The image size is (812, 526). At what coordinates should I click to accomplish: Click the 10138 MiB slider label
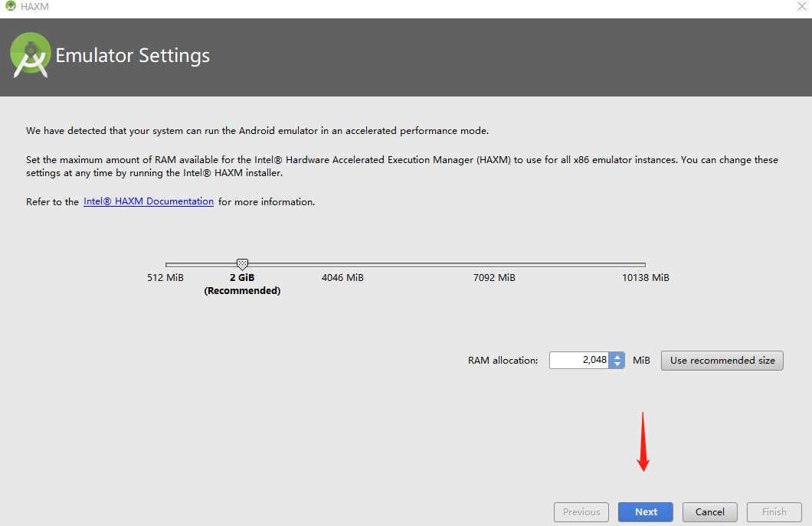(x=645, y=277)
